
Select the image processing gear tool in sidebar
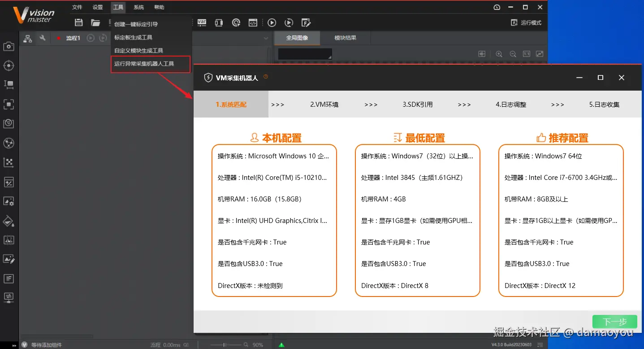[9, 201]
